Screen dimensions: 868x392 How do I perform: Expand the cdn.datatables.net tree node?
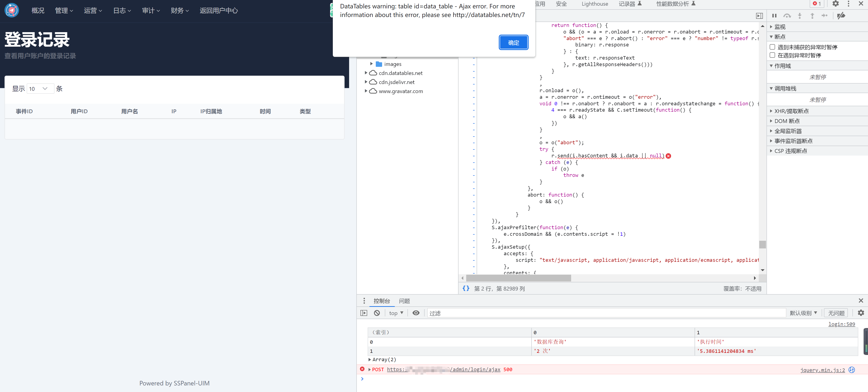(366, 72)
